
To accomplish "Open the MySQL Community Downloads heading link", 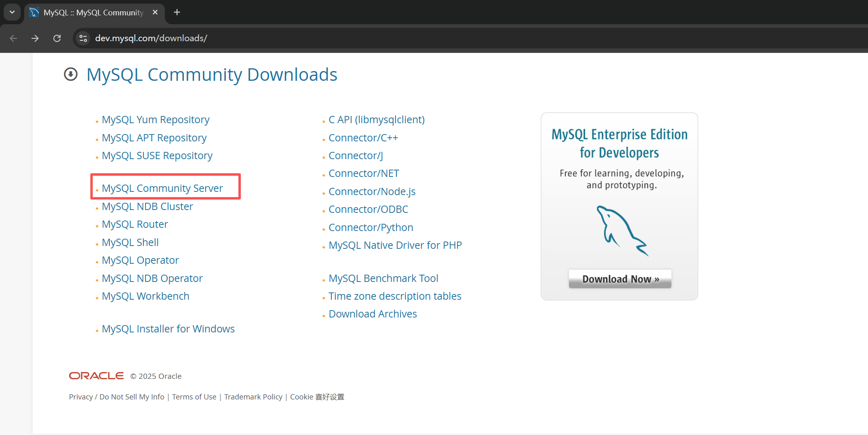I will [212, 75].
